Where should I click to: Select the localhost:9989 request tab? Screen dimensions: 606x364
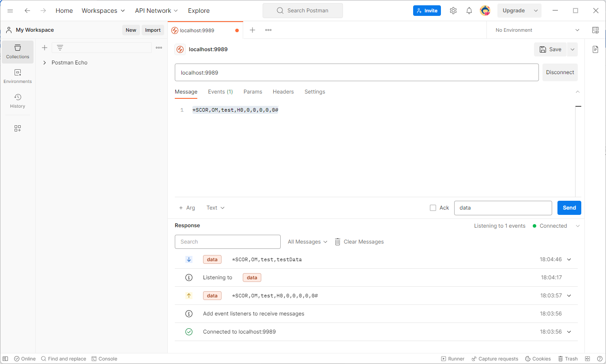pyautogui.click(x=205, y=30)
